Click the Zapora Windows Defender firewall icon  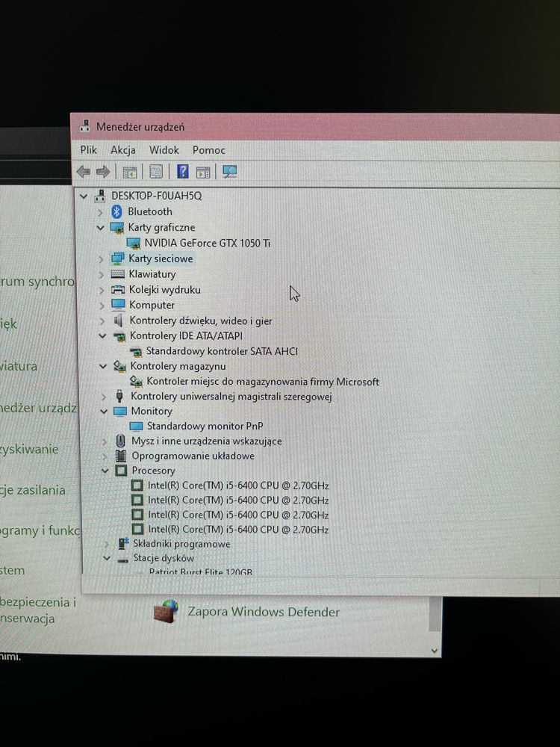tap(167, 612)
